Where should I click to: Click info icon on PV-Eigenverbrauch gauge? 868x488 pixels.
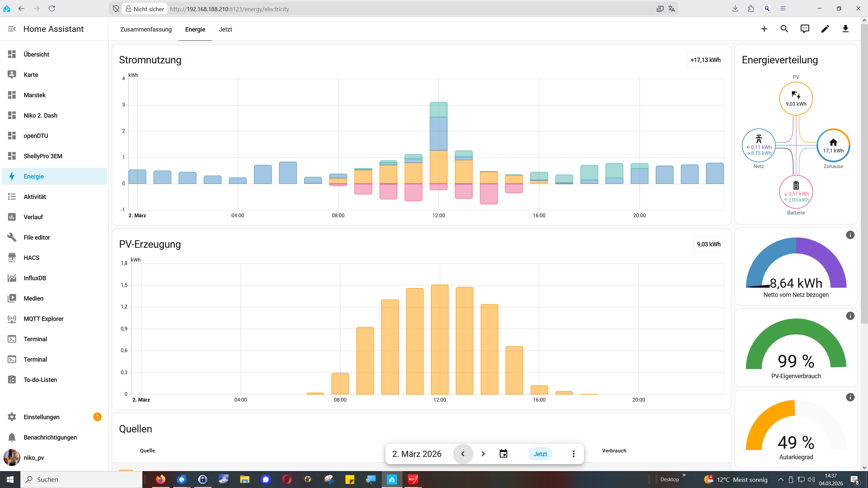click(x=850, y=316)
